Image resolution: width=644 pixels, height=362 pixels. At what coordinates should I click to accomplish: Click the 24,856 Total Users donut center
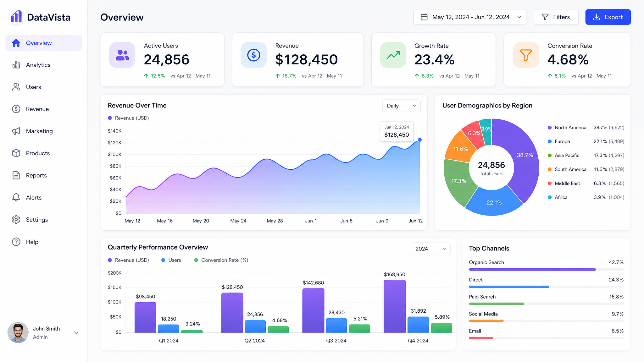click(x=491, y=168)
